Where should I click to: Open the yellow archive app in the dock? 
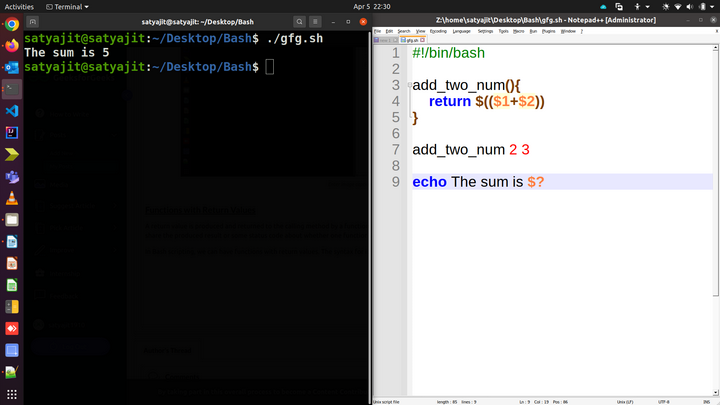click(x=12, y=307)
